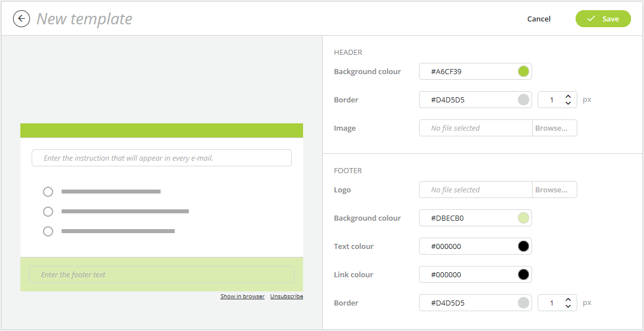Browse for a header image file
Image resolution: width=644 pixels, height=331 pixels.
point(554,127)
